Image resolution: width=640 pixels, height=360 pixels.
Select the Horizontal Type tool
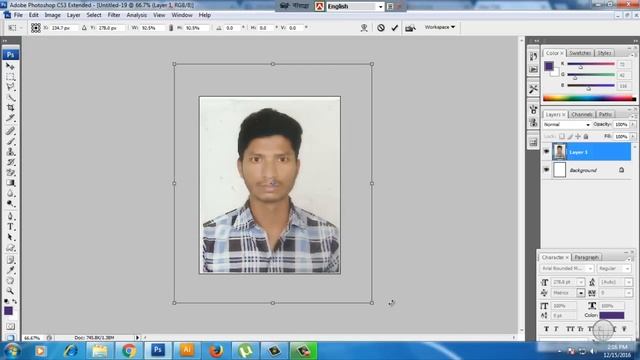click(10, 227)
